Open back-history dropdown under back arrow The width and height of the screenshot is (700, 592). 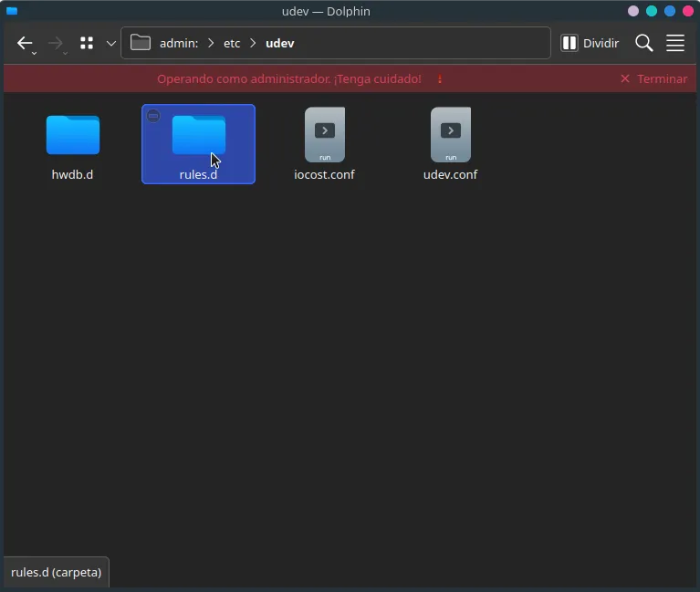(x=34, y=54)
